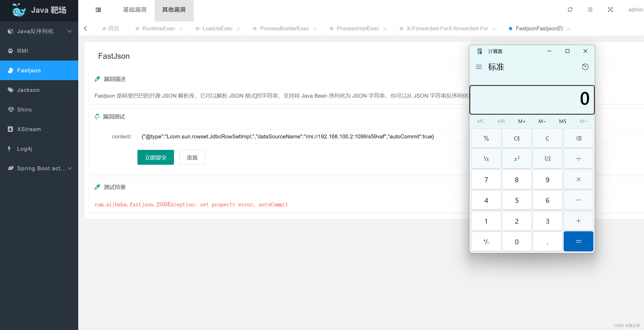Click calculator square root key
Screen dimensions: 644x330
(x=547, y=159)
